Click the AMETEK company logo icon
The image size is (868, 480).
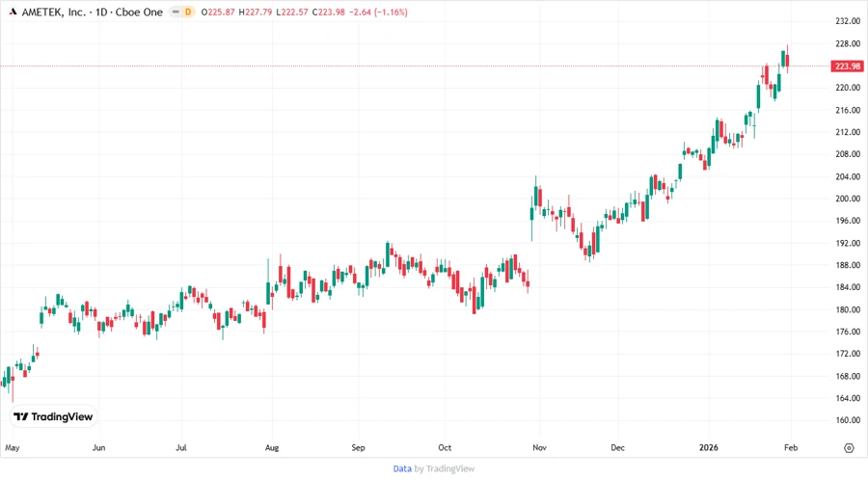click(13, 12)
